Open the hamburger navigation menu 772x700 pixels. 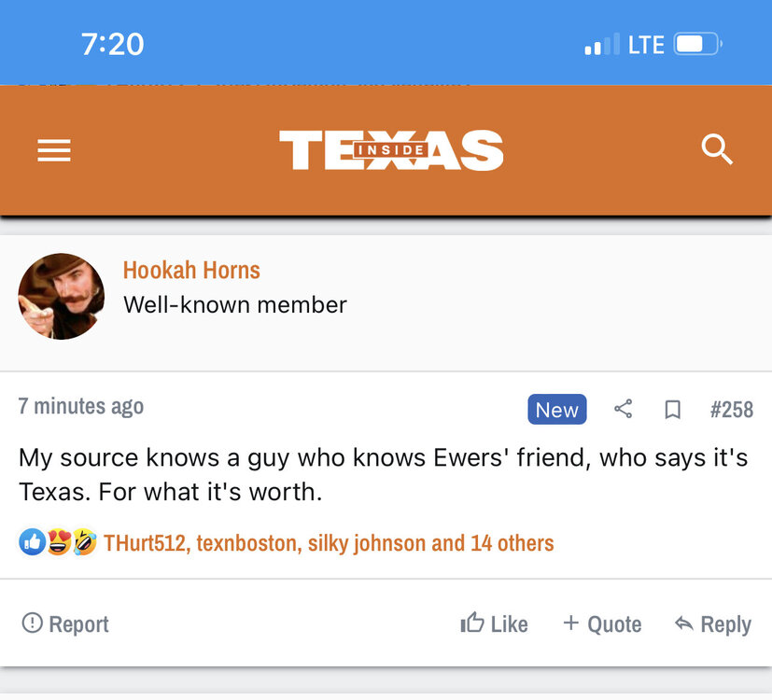coord(54,150)
